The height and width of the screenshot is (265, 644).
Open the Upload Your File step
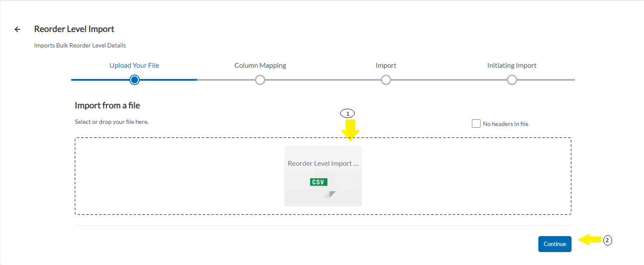coord(134,66)
